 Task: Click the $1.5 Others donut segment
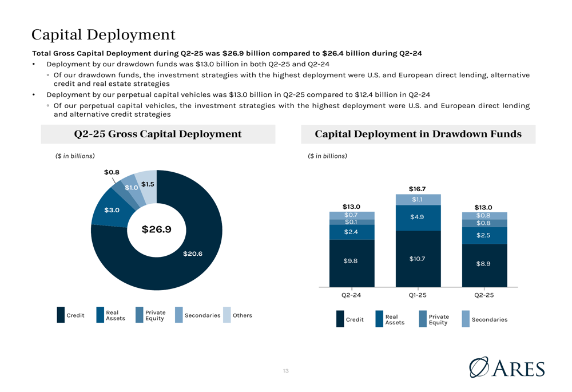(x=148, y=184)
